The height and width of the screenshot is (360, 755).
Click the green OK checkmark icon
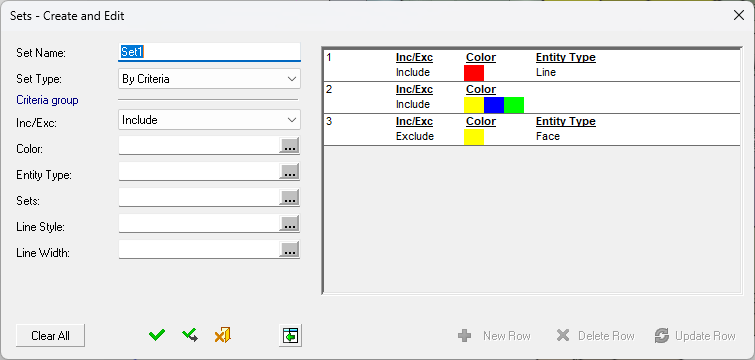coord(157,335)
